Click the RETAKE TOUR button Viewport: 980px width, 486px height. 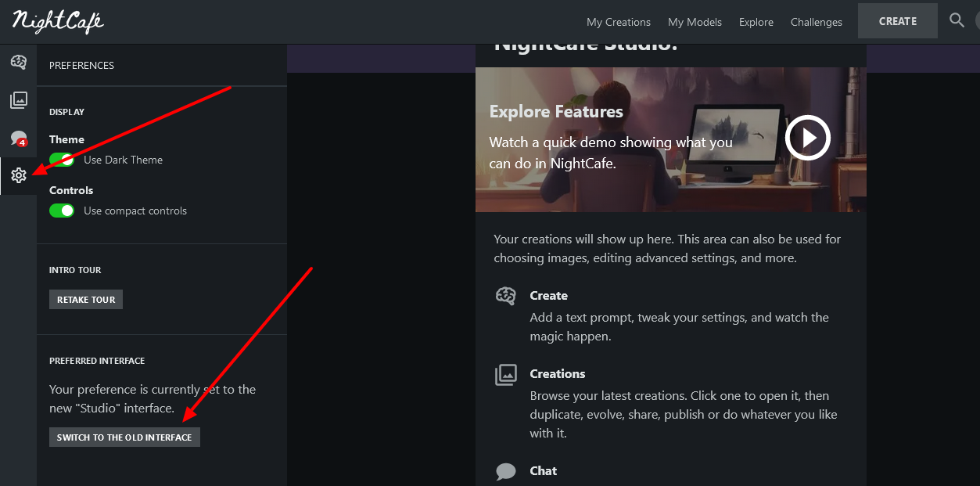86,299
